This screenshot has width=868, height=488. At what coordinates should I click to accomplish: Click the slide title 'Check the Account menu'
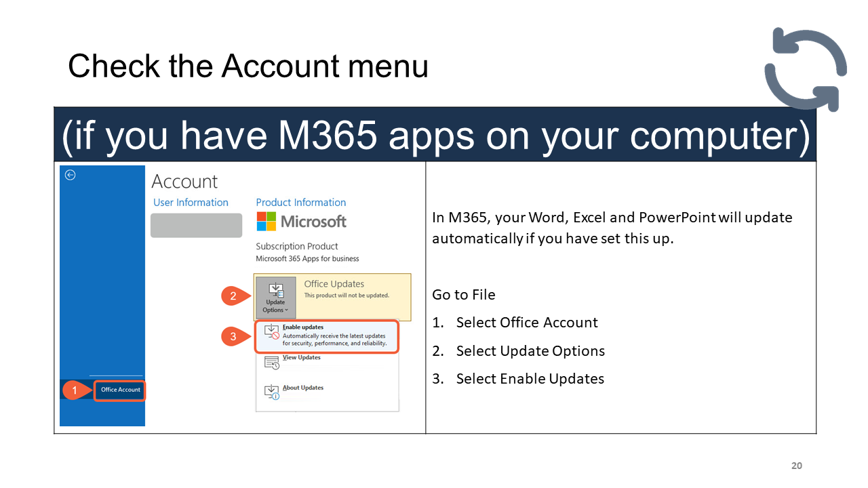(248, 66)
